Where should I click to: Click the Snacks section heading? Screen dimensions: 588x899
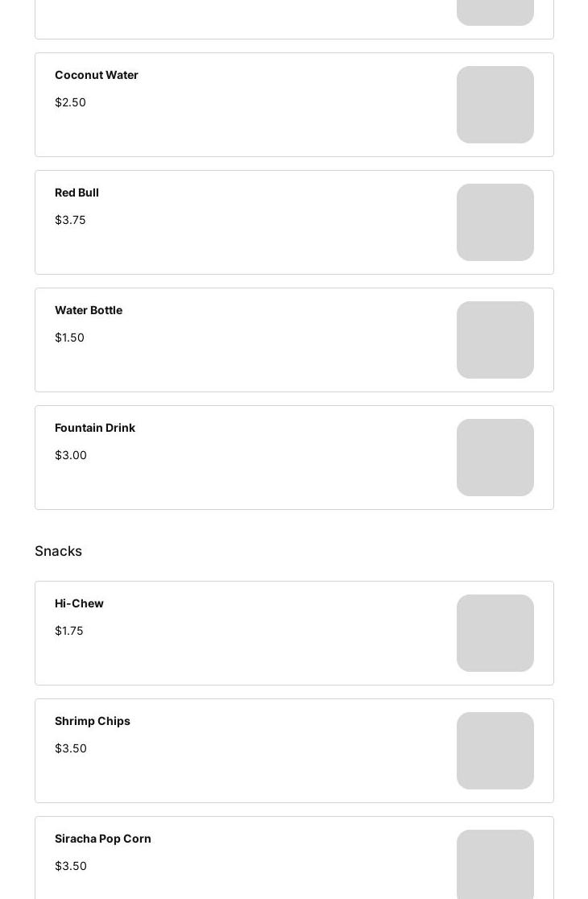(58, 551)
